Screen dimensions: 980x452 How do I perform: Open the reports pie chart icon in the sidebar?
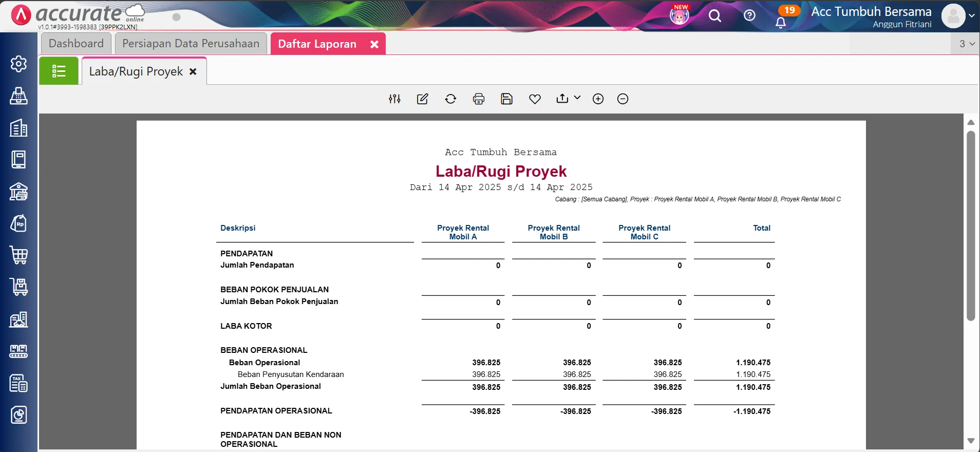pyautogui.click(x=18, y=415)
